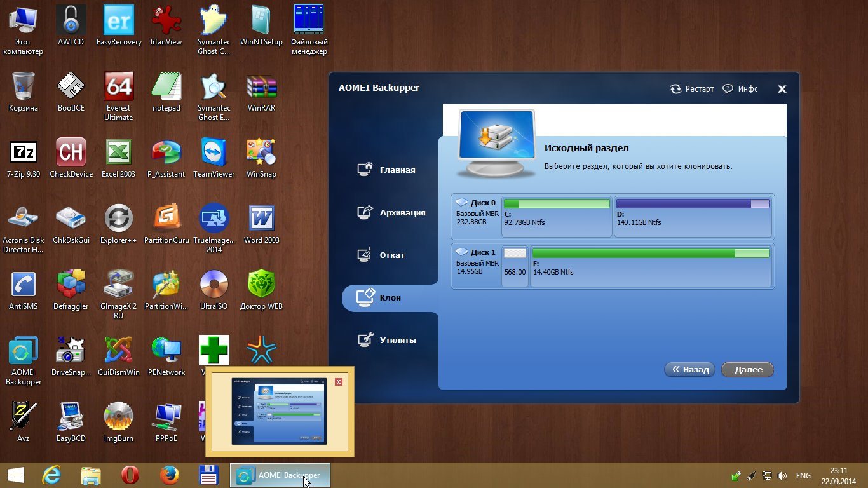Launch AntiSMS from the desktop
Screen dimensions: 868x488
tap(24, 290)
